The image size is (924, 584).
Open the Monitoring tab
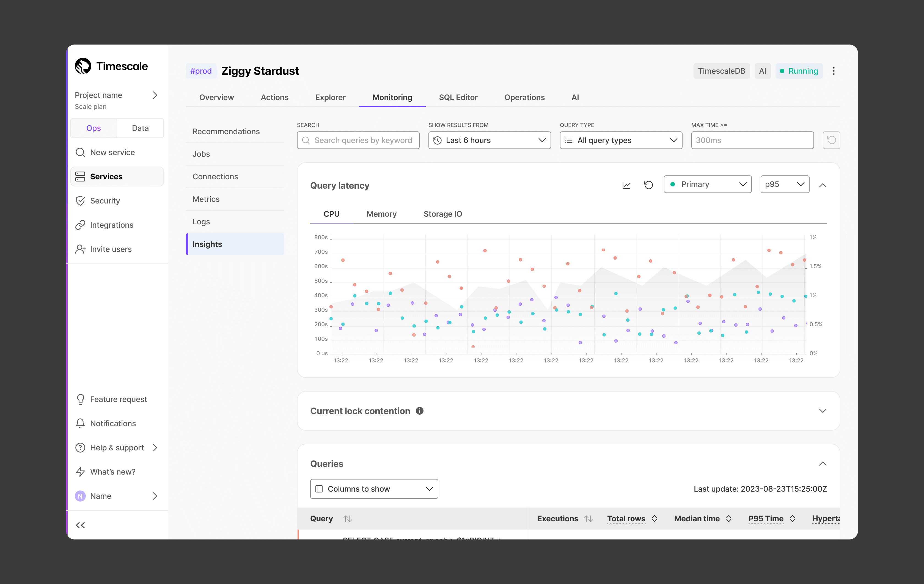[392, 97]
